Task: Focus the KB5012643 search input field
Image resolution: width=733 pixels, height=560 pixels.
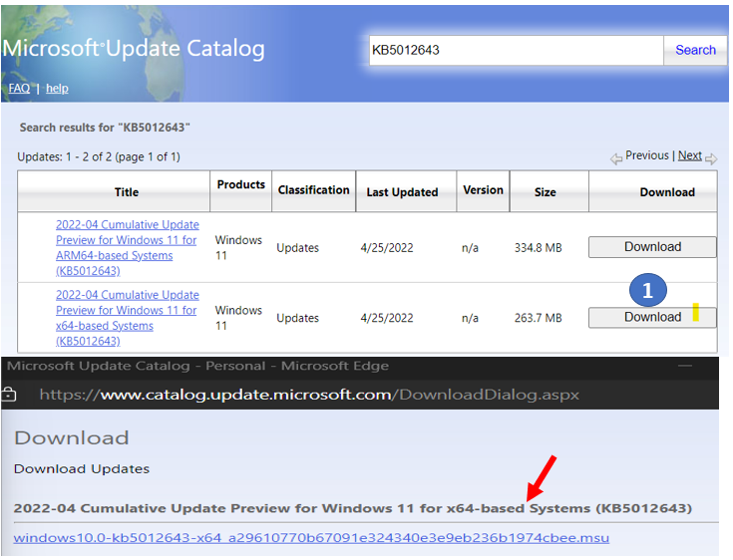Action: (517, 50)
